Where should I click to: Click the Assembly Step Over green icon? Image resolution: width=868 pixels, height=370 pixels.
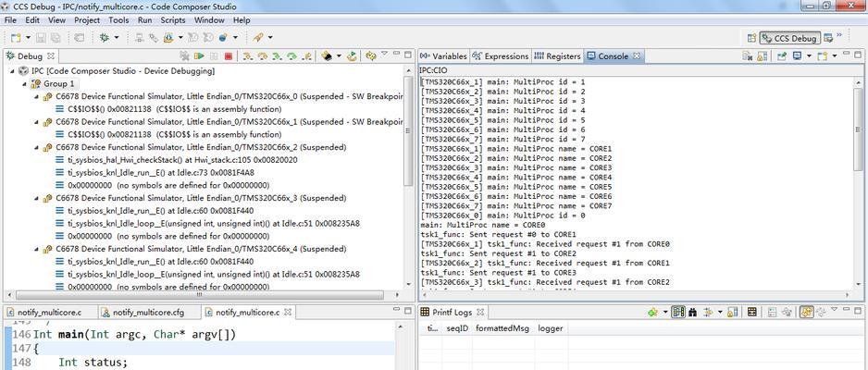(x=291, y=55)
